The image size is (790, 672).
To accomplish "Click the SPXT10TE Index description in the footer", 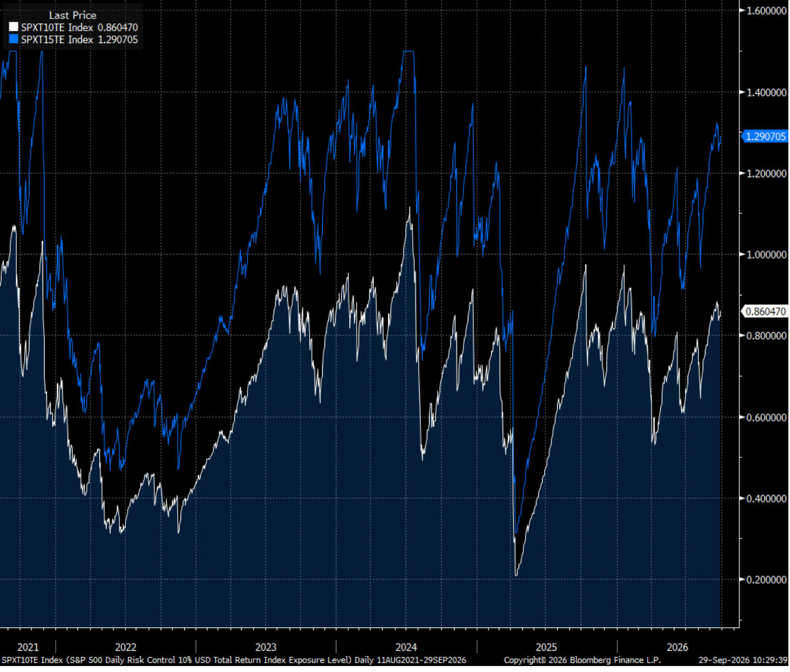I will point(234,661).
